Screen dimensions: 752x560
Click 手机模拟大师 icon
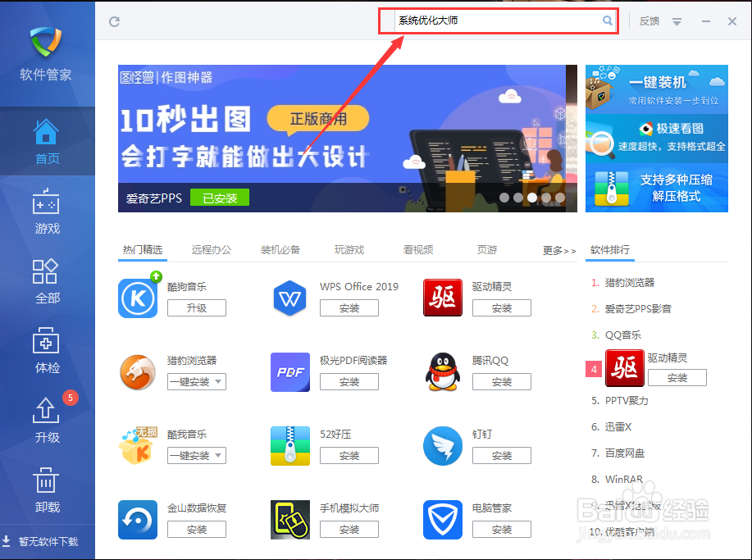(x=290, y=520)
